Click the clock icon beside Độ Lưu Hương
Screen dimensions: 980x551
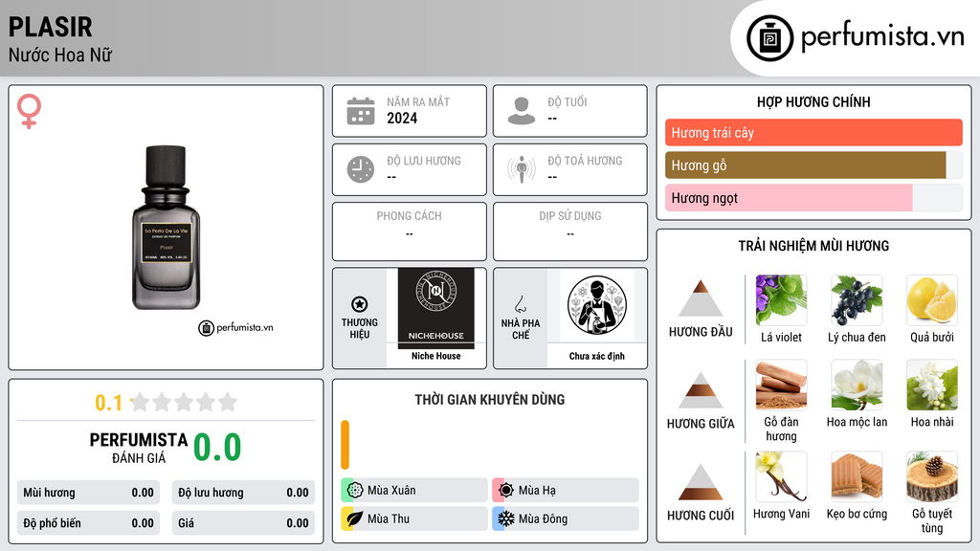pyautogui.click(x=361, y=169)
